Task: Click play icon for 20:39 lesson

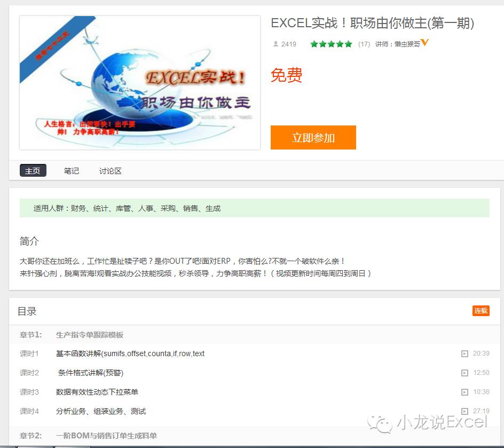Action: [x=464, y=354]
